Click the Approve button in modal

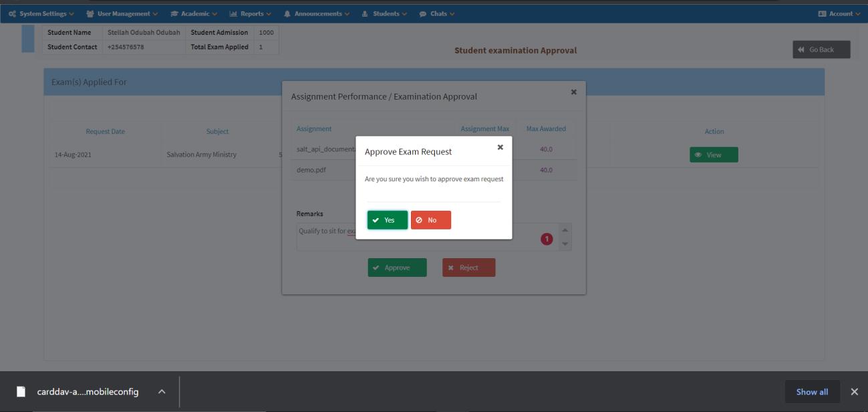tap(397, 268)
